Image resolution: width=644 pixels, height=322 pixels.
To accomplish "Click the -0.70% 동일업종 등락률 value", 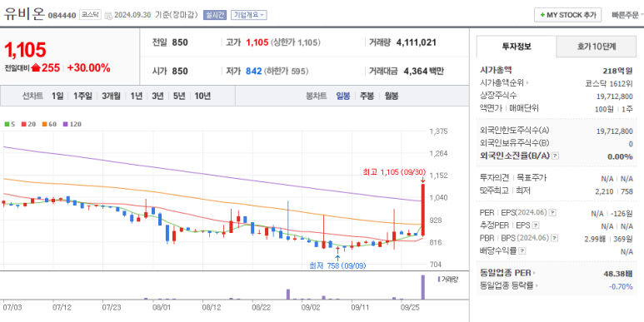I will (621, 286).
